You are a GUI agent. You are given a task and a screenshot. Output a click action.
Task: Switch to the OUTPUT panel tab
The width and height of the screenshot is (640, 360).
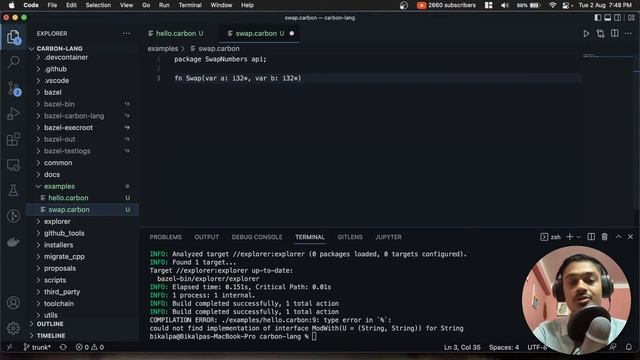tap(207, 237)
